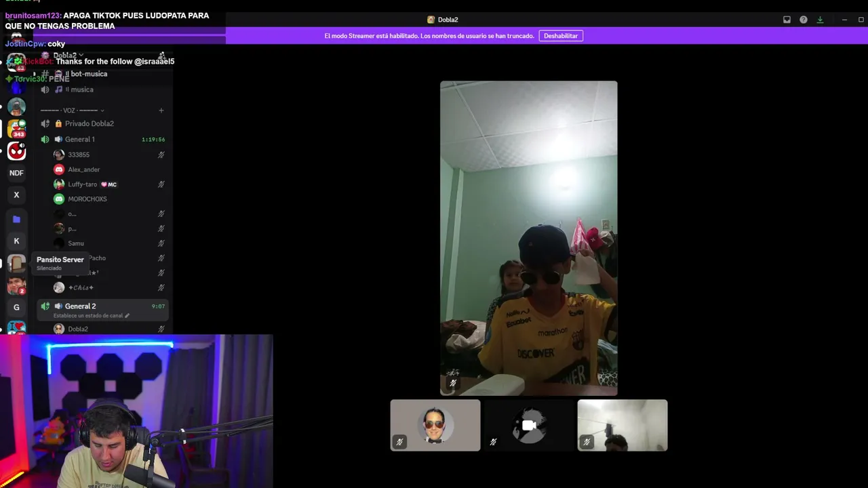The height and width of the screenshot is (488, 868).
Task: Open the Discord inbox icon
Action: (x=787, y=20)
